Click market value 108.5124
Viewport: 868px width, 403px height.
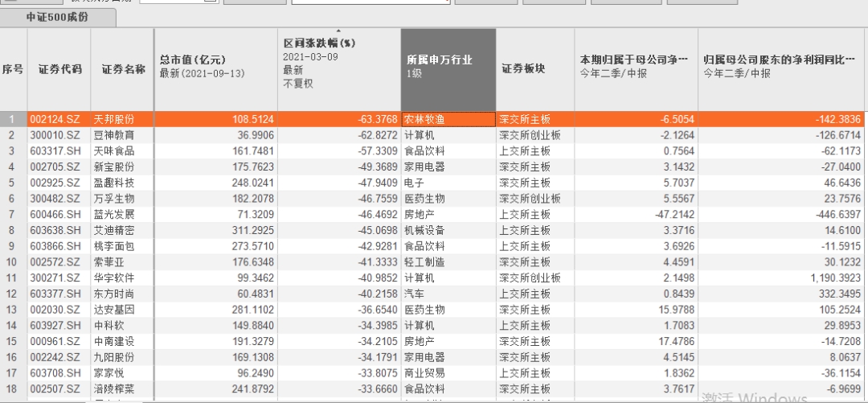click(x=216, y=119)
